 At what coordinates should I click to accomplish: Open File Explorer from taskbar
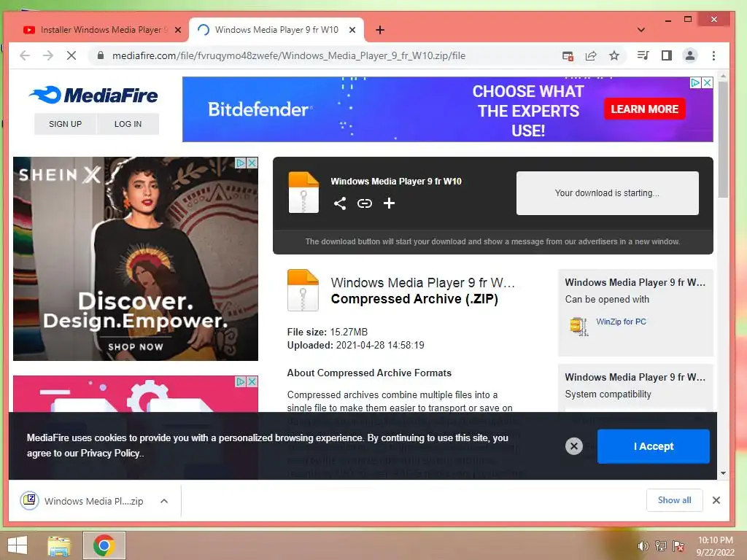[x=58, y=545]
